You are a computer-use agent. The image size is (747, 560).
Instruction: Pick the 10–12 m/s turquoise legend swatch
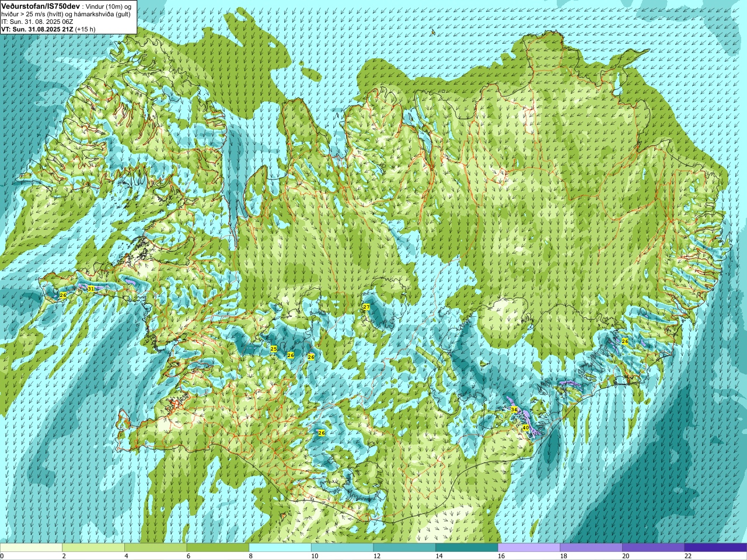(342, 548)
